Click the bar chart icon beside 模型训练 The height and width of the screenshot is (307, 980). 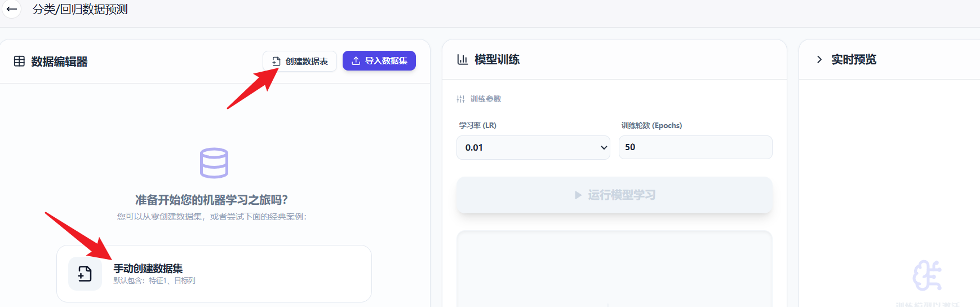coord(462,59)
